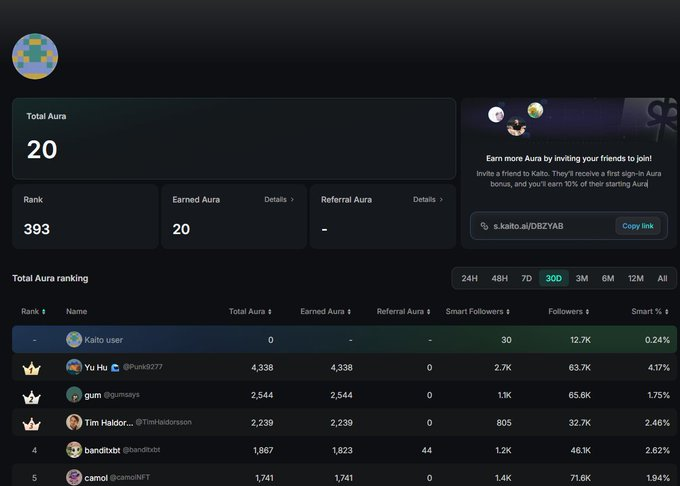Click the Rank card value 393
This screenshot has width=680, height=486.
[36, 229]
